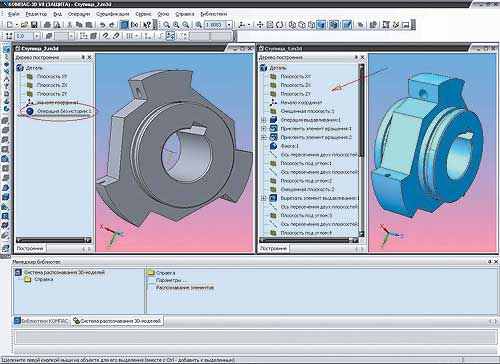Click the Open file toolbar icon
The image size is (500, 364).
click(x=24, y=25)
